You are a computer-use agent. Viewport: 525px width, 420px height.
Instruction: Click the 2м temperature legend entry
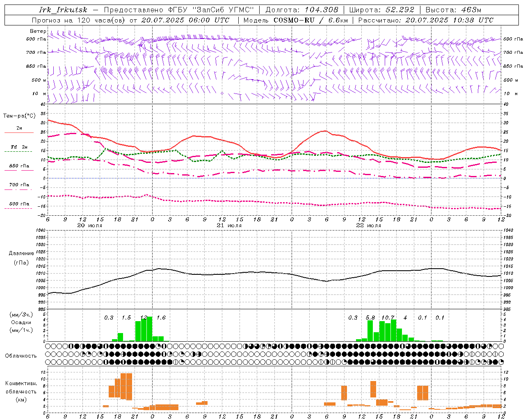pyautogui.click(x=19, y=128)
